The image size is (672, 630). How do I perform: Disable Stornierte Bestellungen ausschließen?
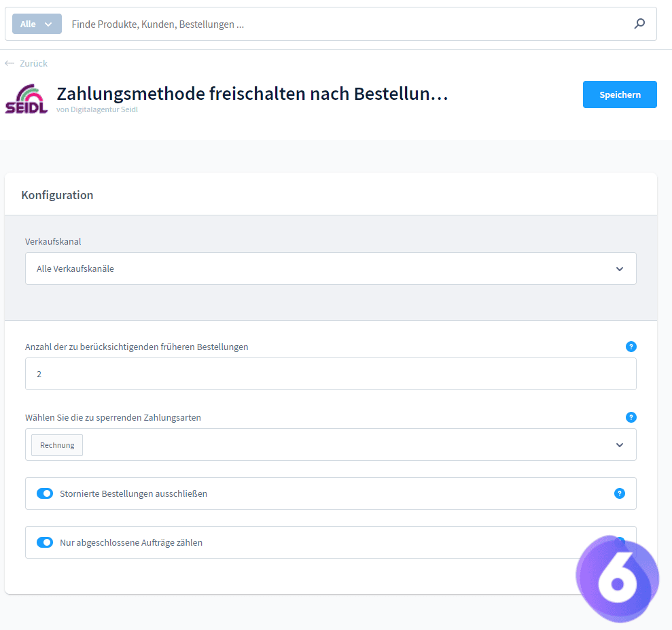pos(45,493)
